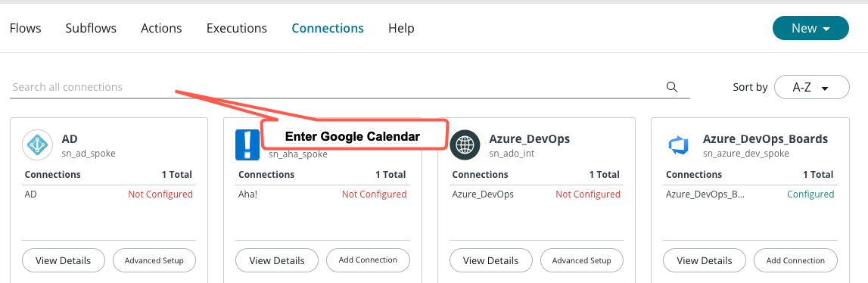Click the Azure_DevOps connection row name
The height and width of the screenshot is (283, 868).
483,194
